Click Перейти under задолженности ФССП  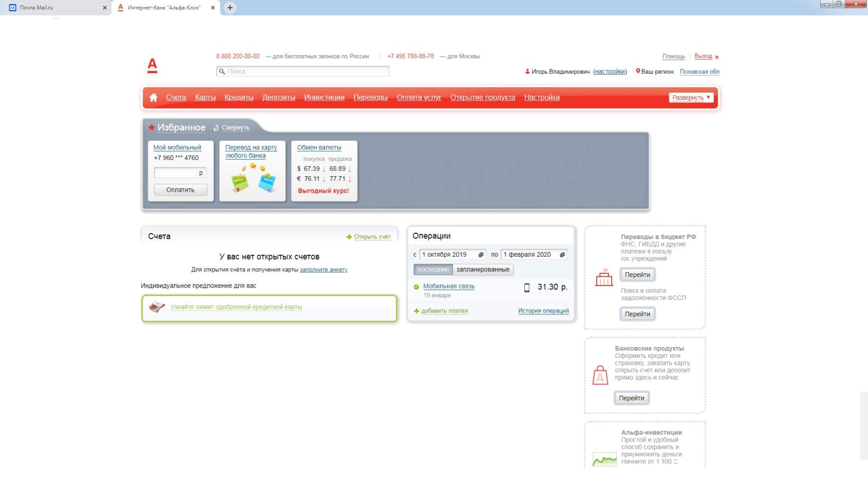coord(638,314)
